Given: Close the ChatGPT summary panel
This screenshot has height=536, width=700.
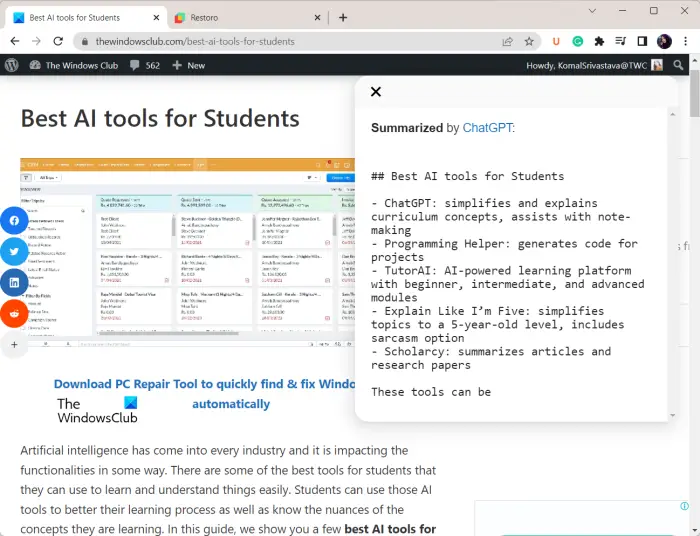Looking at the screenshot, I should point(376,91).
